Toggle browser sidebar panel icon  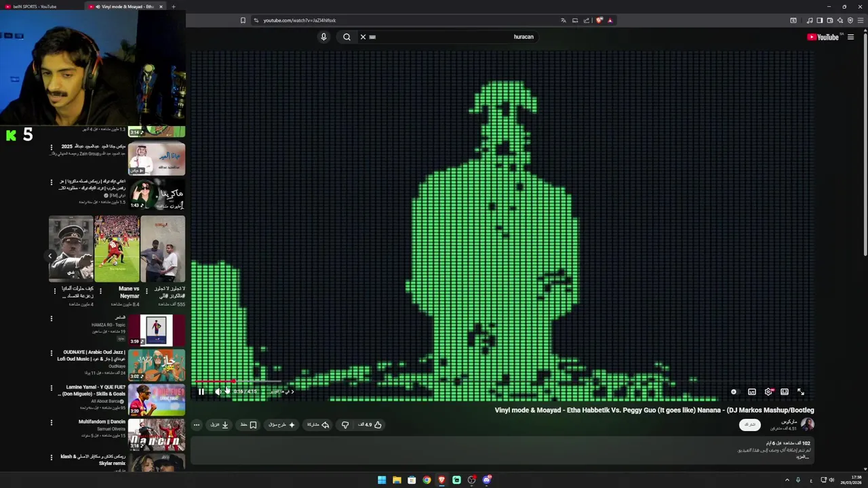(819, 20)
